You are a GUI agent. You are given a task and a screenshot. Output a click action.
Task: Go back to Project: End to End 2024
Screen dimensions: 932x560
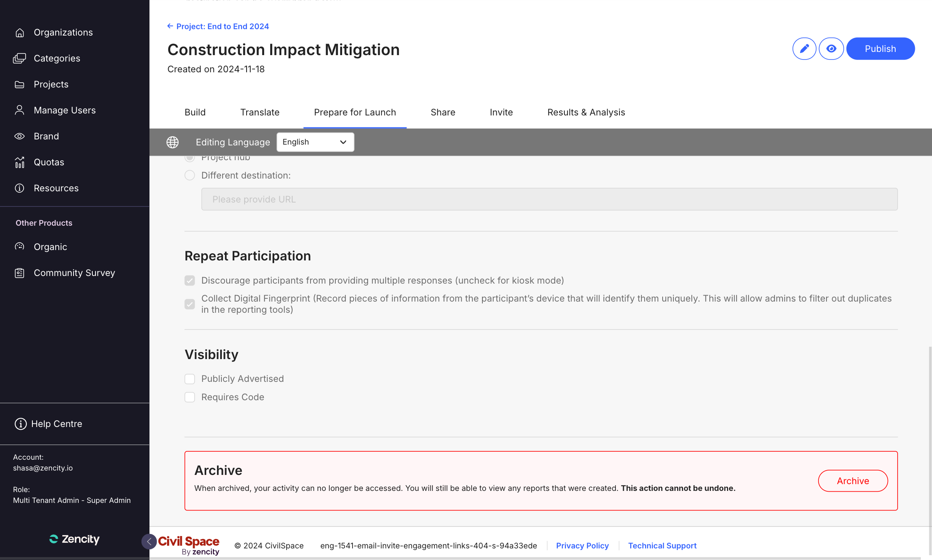click(218, 26)
